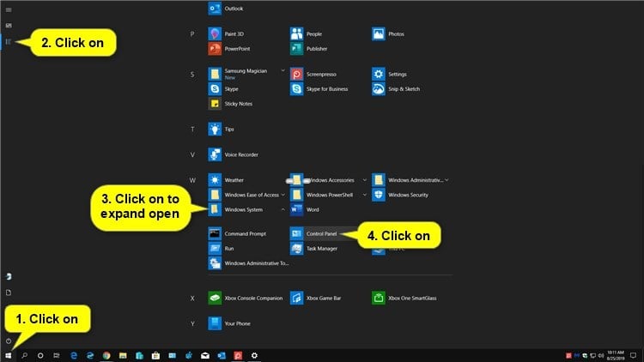This screenshot has width=644, height=362.
Task: Expand the Samsung Magician folder
Action: tap(283, 70)
